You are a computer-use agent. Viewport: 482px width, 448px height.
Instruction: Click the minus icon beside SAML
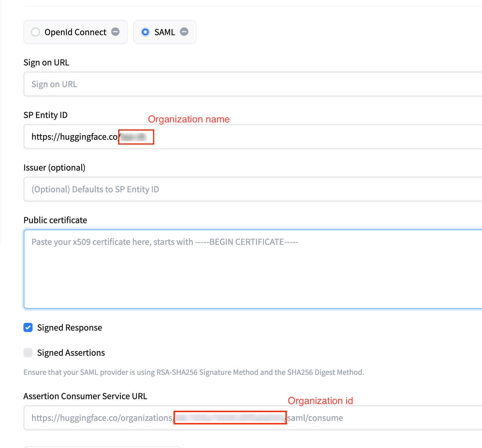pyautogui.click(x=184, y=32)
